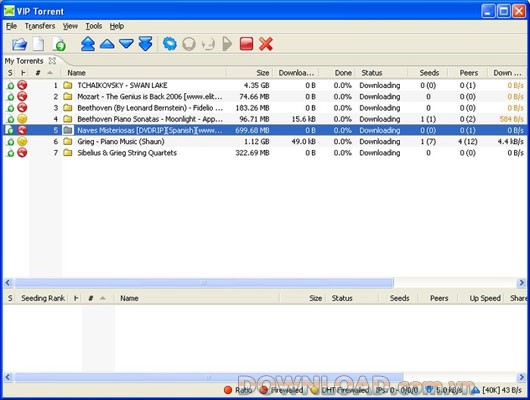The height and width of the screenshot is (400, 530).
Task: Click the blank document toolbar icon
Action: 38,44
